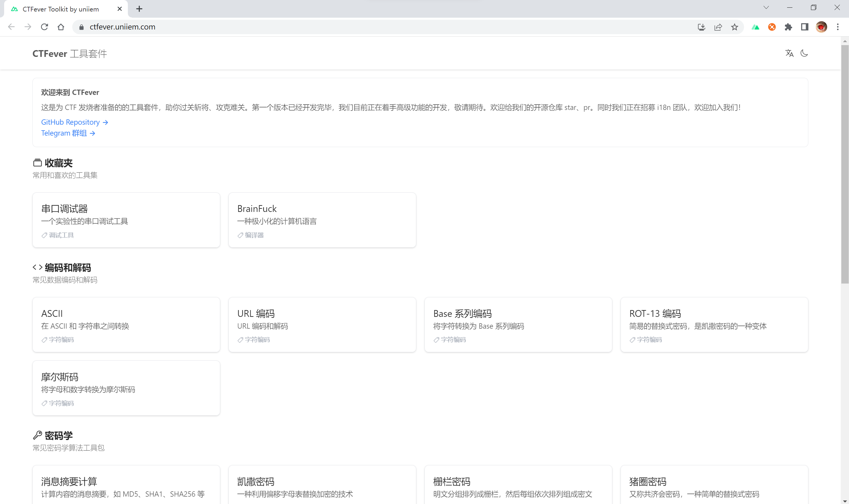The image size is (849, 504).
Task: Open the URL 编码 tool card
Action: point(322,325)
